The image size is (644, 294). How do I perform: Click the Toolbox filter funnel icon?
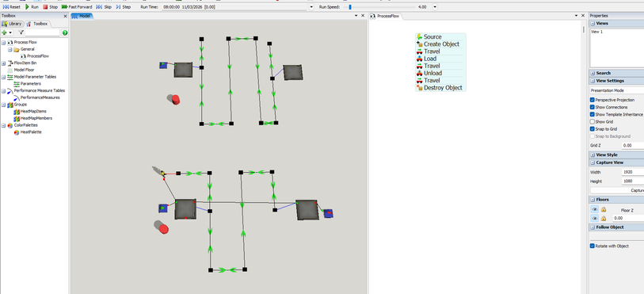click(21, 32)
